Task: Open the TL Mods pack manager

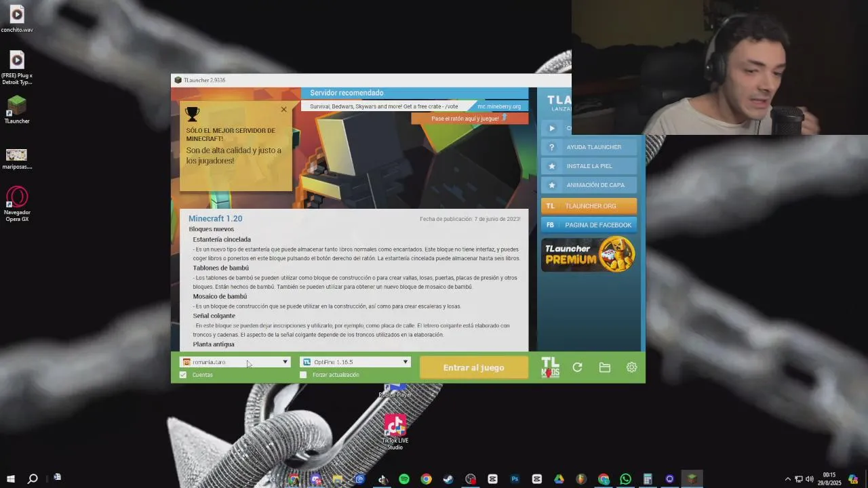Action: (550, 367)
